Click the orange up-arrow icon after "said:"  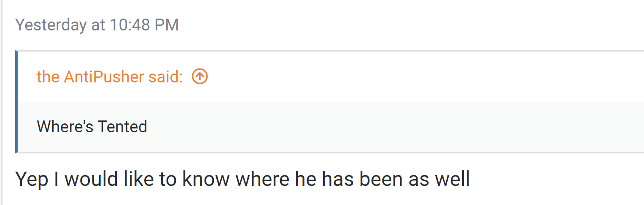coord(200,77)
